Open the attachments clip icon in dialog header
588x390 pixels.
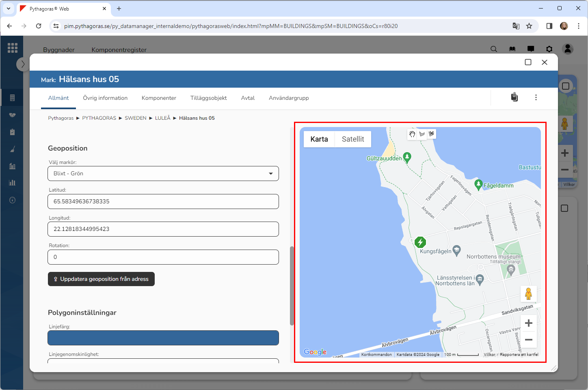tap(514, 97)
